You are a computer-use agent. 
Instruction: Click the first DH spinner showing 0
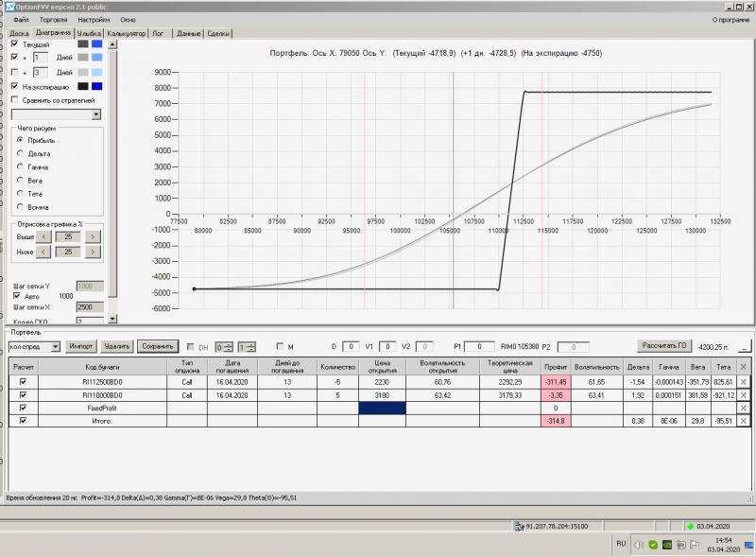point(225,347)
